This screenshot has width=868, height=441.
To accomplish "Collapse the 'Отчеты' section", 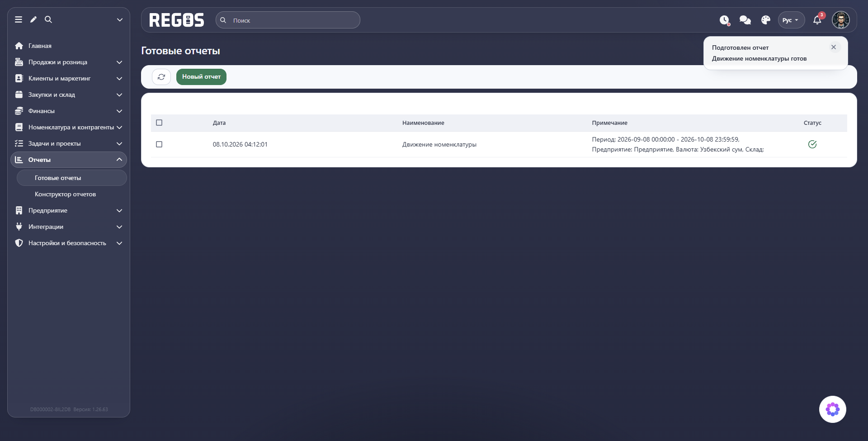I will (69, 160).
